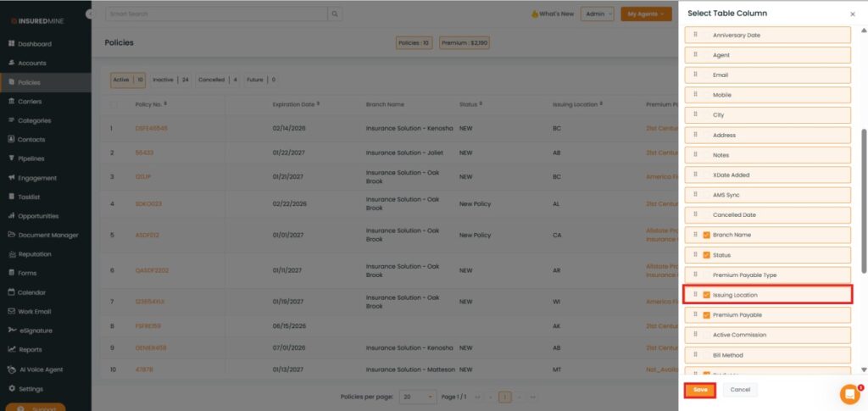This screenshot has height=411, width=868.
Task: Close the Select Table Column panel
Action: 853,14
